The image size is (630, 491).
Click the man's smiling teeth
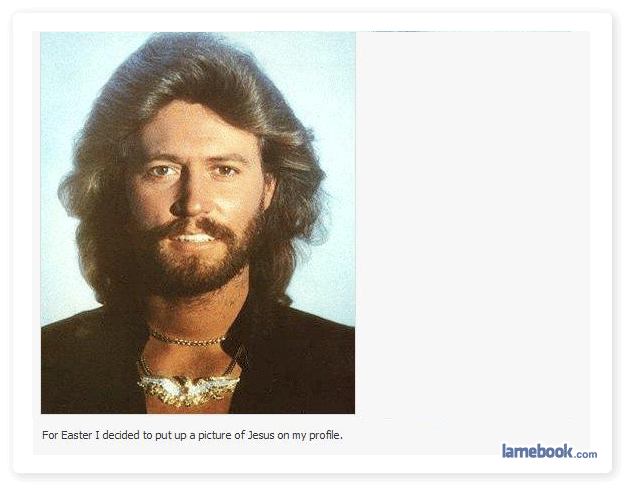tap(194, 238)
